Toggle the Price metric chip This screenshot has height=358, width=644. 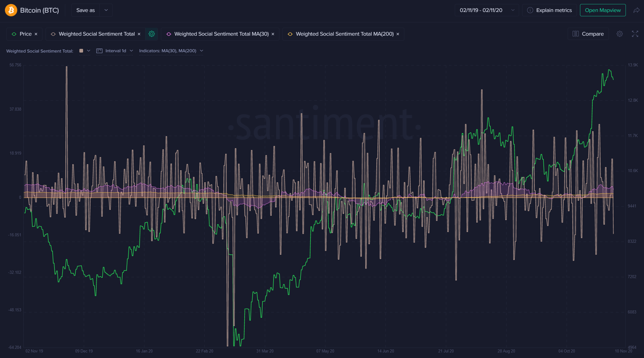(x=24, y=34)
